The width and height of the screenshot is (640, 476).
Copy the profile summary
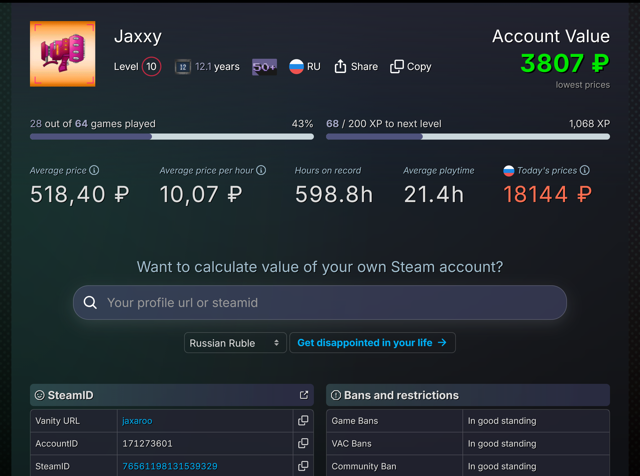tap(411, 67)
